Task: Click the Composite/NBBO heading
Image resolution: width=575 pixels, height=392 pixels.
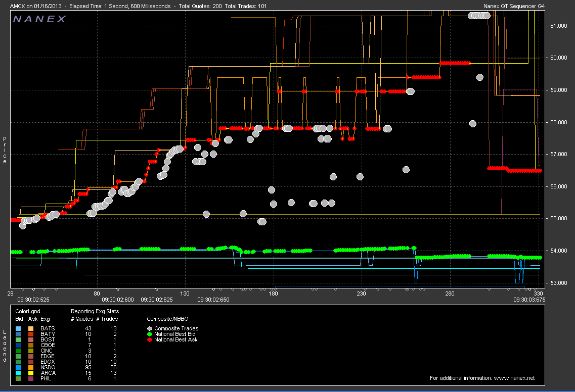Action: point(167,319)
